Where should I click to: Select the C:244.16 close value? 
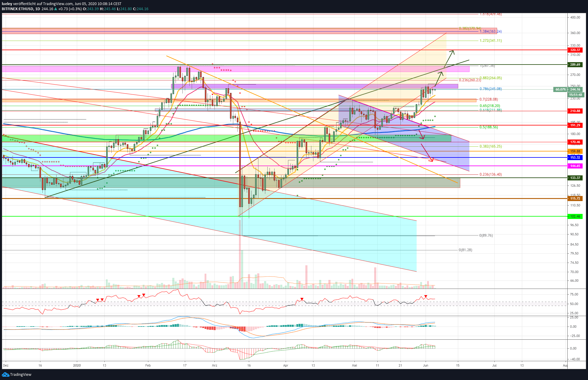click(141, 9)
